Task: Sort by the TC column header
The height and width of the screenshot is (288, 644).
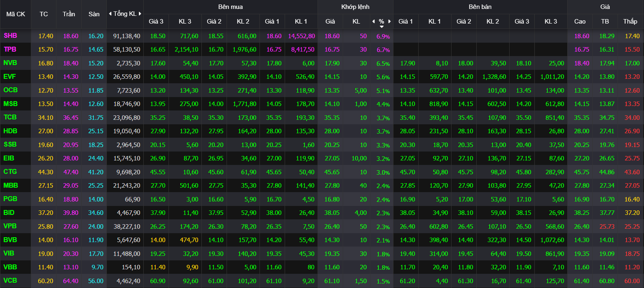Action: [x=44, y=14]
